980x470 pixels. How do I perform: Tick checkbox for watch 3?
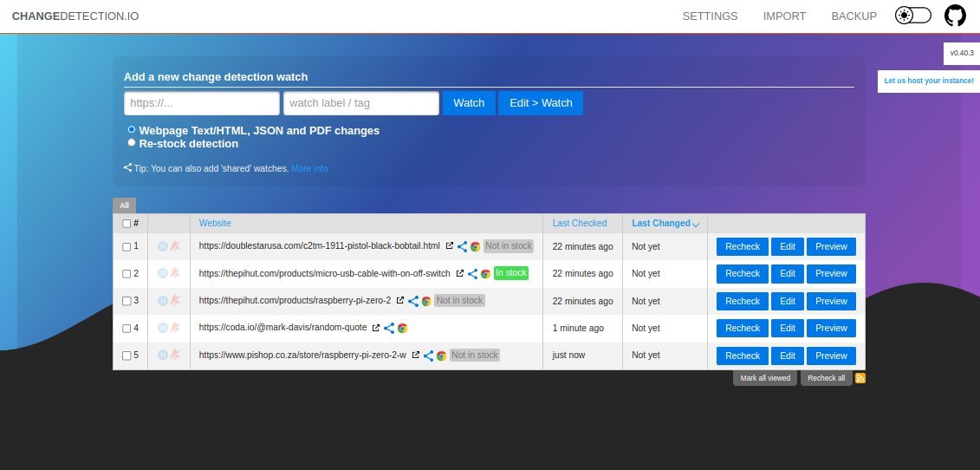(127, 301)
